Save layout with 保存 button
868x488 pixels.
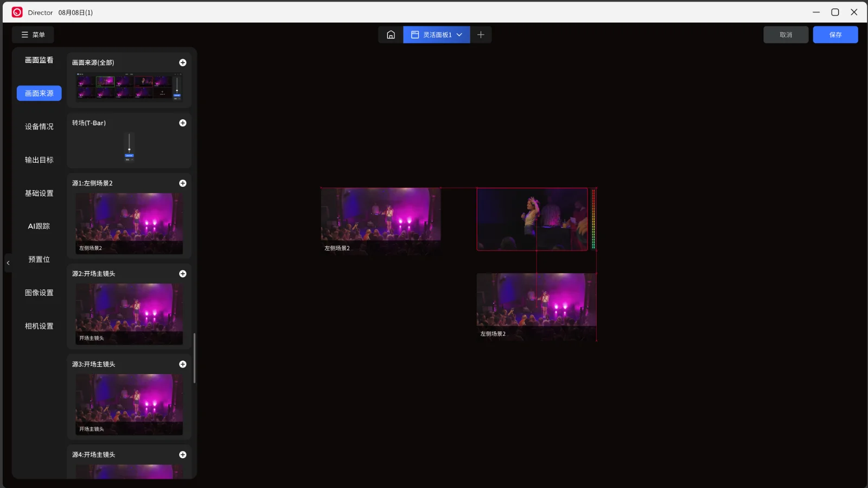(x=835, y=35)
